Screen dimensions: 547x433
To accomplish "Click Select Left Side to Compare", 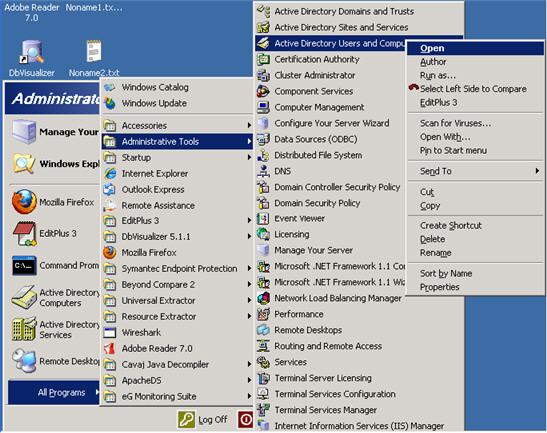I will click(x=475, y=89).
